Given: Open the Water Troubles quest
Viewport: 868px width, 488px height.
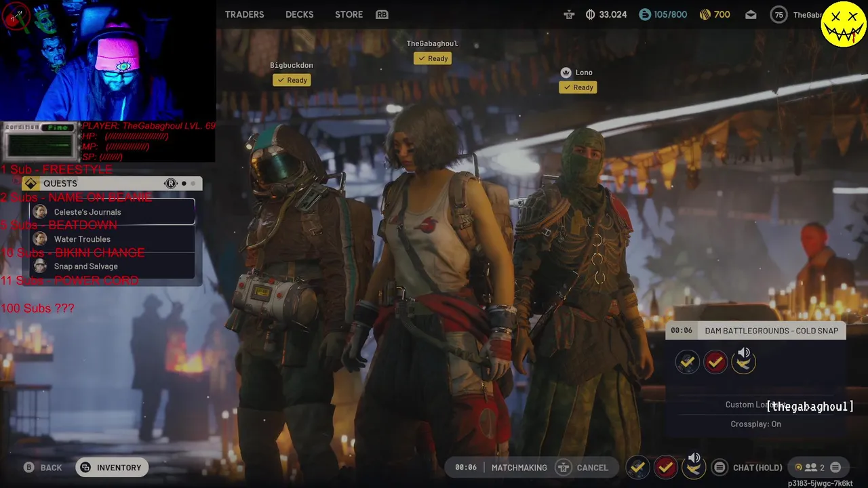Looking at the screenshot, I should 113,239.
